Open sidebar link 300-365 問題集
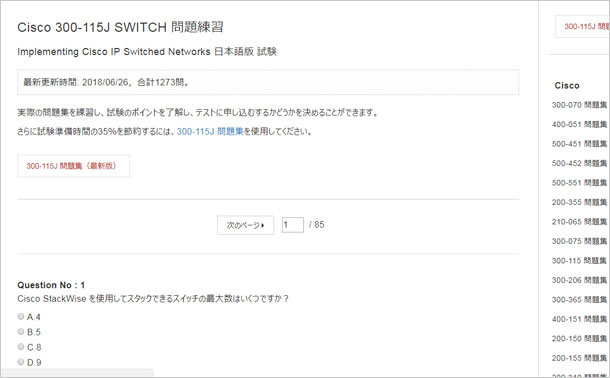Viewport: 610px width, 378px height. click(579, 299)
